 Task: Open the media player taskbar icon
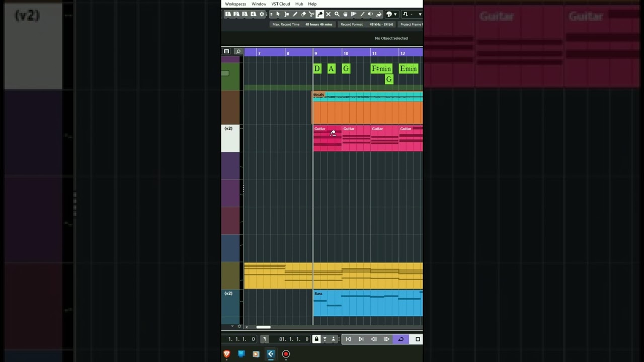(256, 354)
